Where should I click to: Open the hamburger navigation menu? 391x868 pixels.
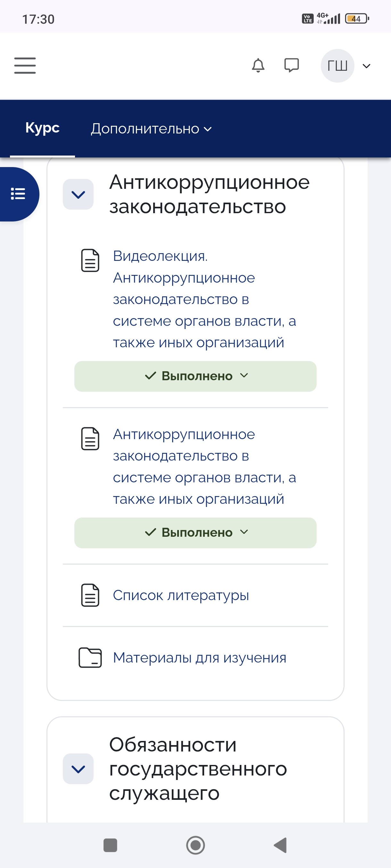click(25, 65)
